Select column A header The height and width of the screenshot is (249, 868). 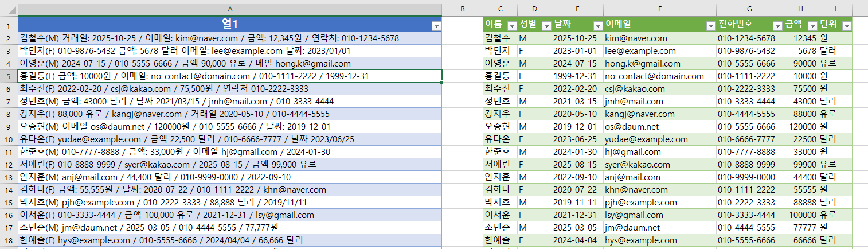[x=230, y=10]
